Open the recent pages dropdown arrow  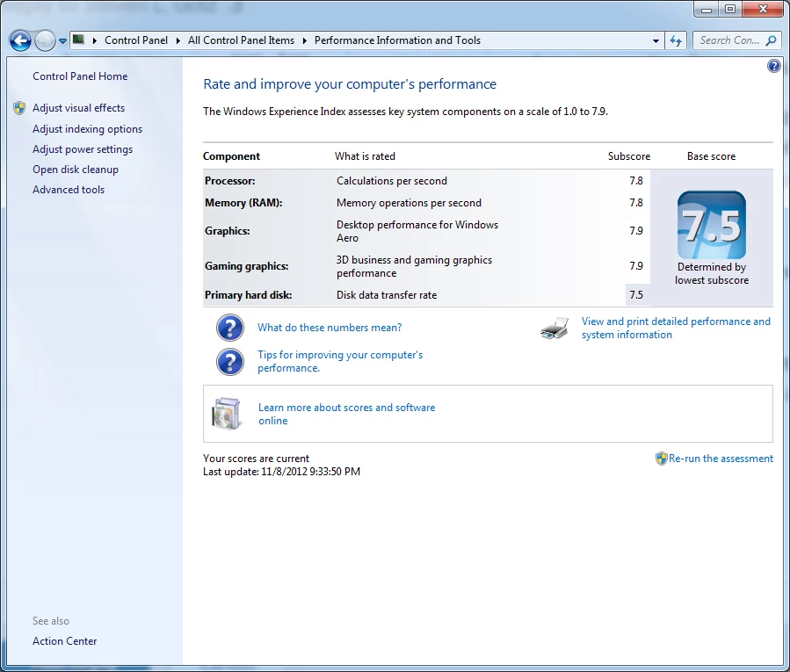[x=62, y=41]
